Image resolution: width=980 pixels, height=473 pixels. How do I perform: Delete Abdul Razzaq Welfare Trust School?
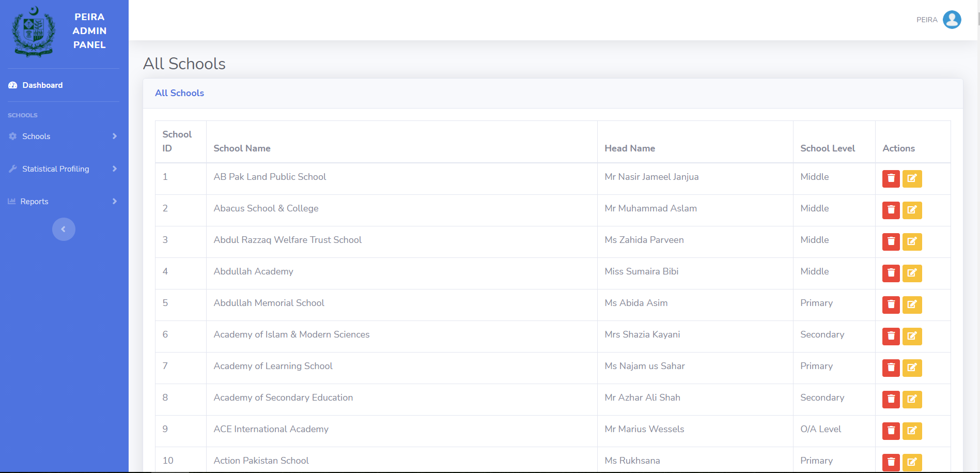pyautogui.click(x=891, y=241)
